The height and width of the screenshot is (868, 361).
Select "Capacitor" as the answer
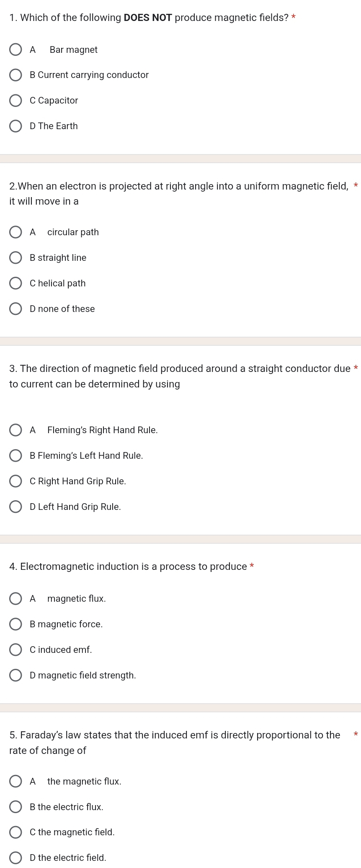(16, 101)
